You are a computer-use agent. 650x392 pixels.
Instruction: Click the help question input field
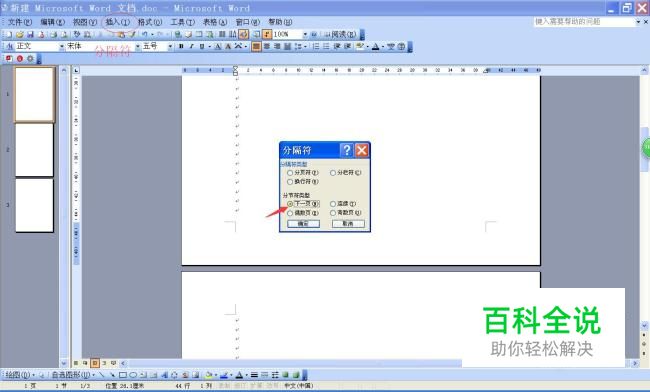(x=585, y=22)
